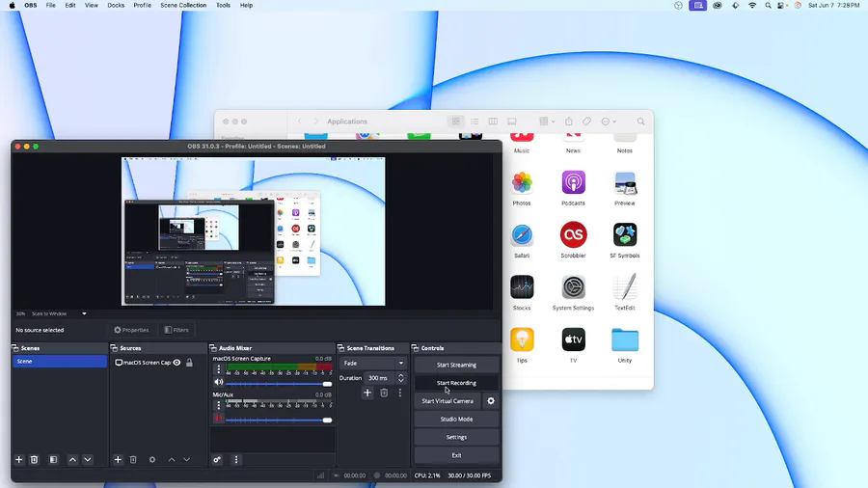This screenshot has height=488, width=868.
Task: Open the Finder action (ellipsis) dropdown
Action: coord(609,122)
